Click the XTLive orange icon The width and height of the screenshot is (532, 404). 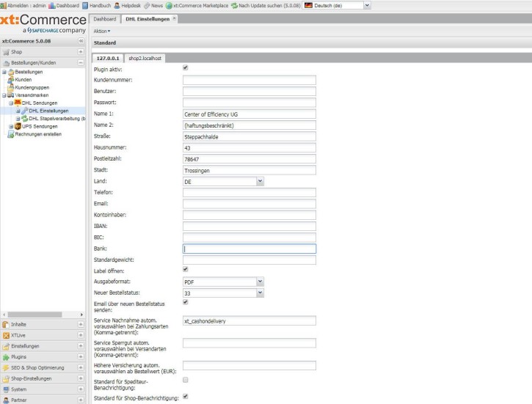tap(6, 335)
